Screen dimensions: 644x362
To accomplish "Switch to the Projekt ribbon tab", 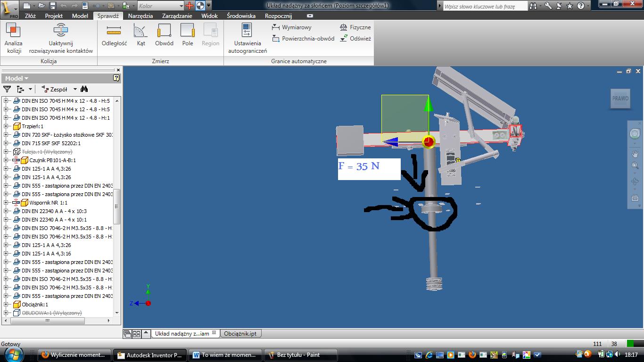I will pos(54,16).
